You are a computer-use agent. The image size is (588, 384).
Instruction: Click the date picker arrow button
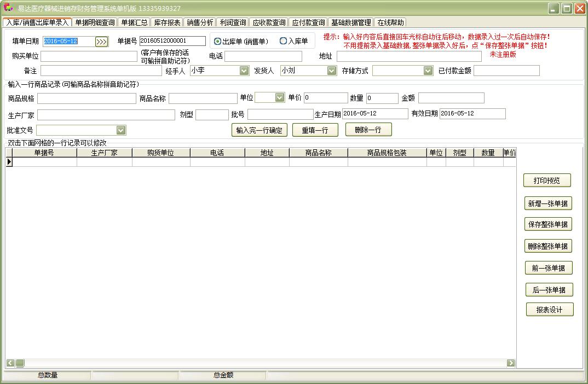101,42
